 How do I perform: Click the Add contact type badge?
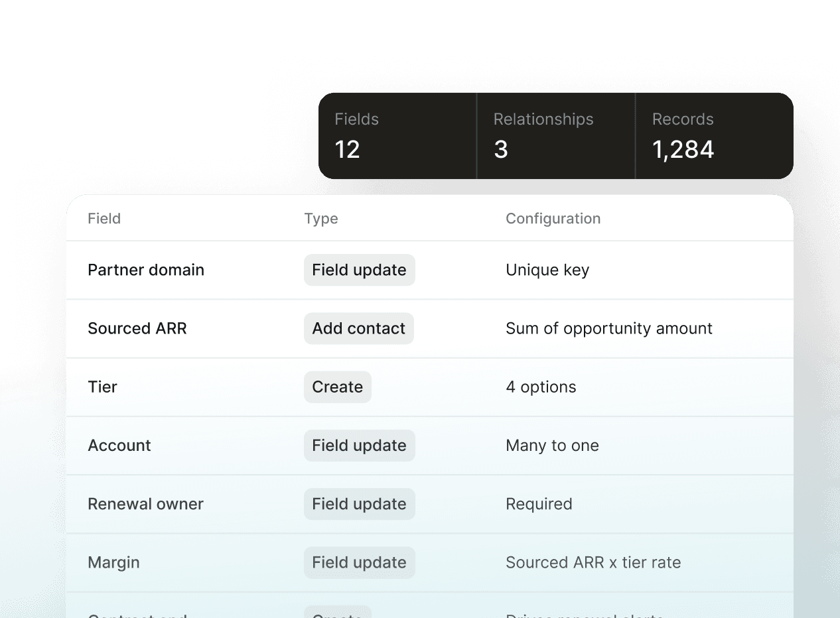tap(359, 328)
